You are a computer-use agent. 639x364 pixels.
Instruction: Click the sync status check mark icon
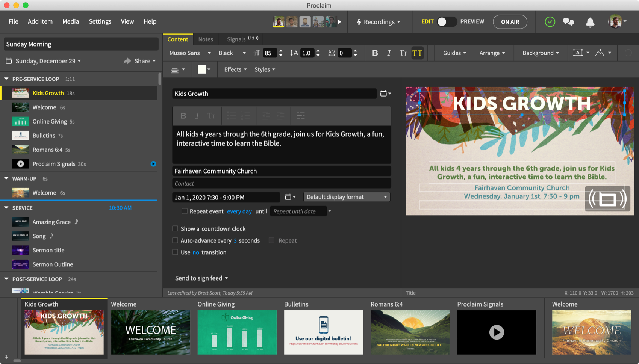(x=550, y=22)
